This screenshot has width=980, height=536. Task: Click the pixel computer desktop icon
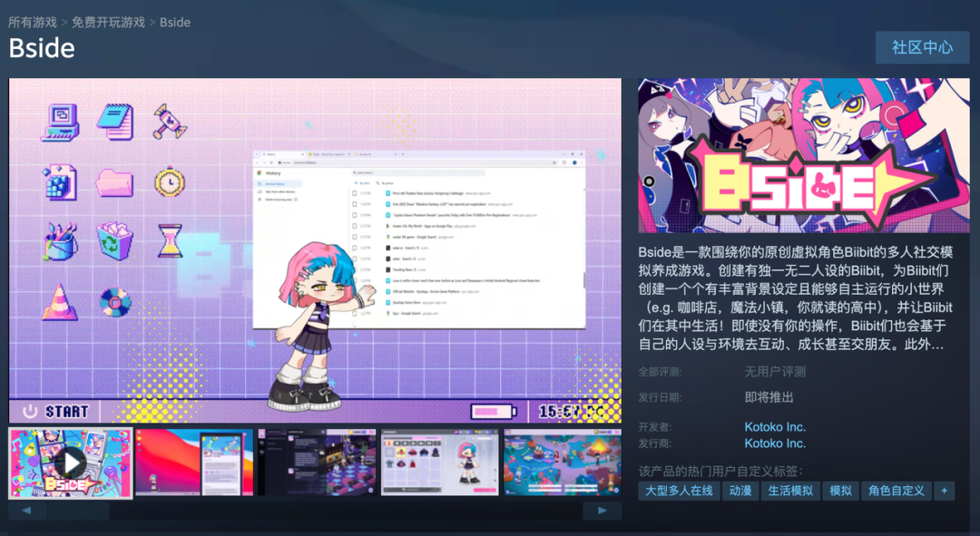pyautogui.click(x=60, y=122)
